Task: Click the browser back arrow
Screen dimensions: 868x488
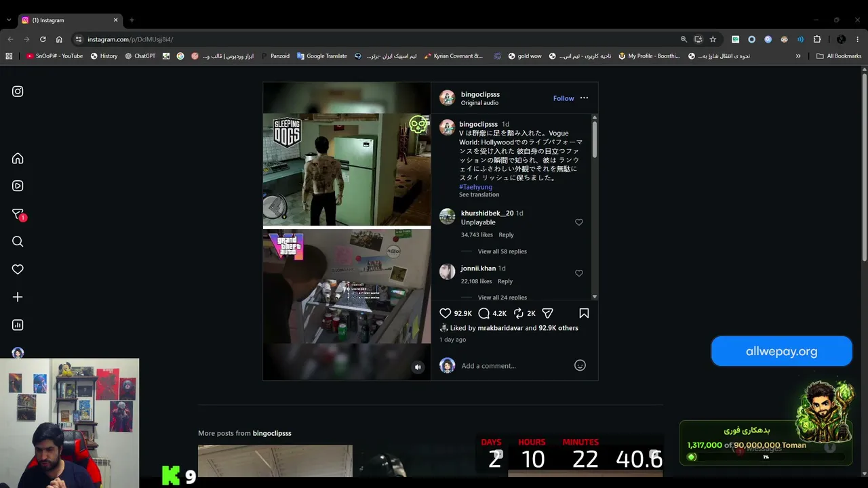Action: (10, 39)
